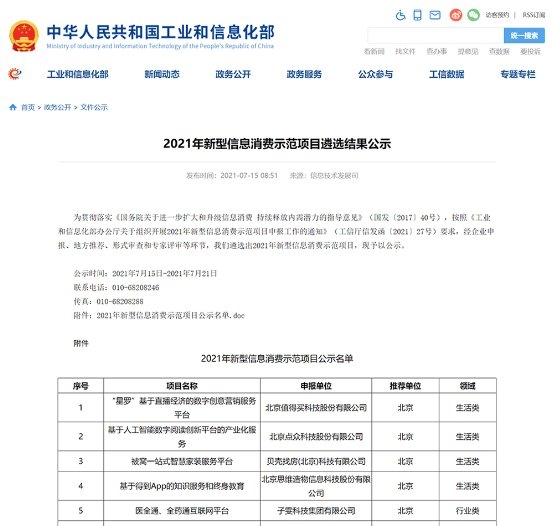Click the phone number 010-68208246
Viewport: 554px width, 526px height.
[136, 288]
